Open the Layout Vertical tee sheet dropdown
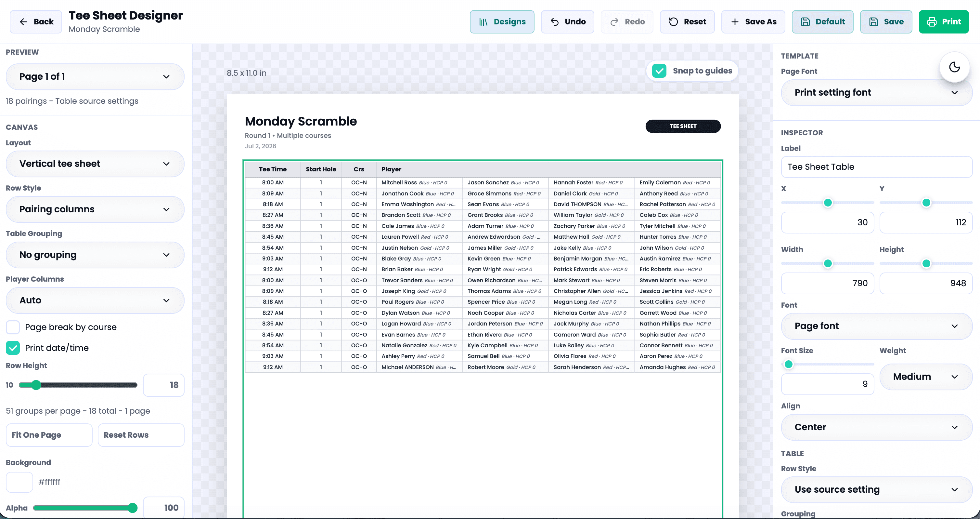The image size is (980, 519). (x=95, y=164)
